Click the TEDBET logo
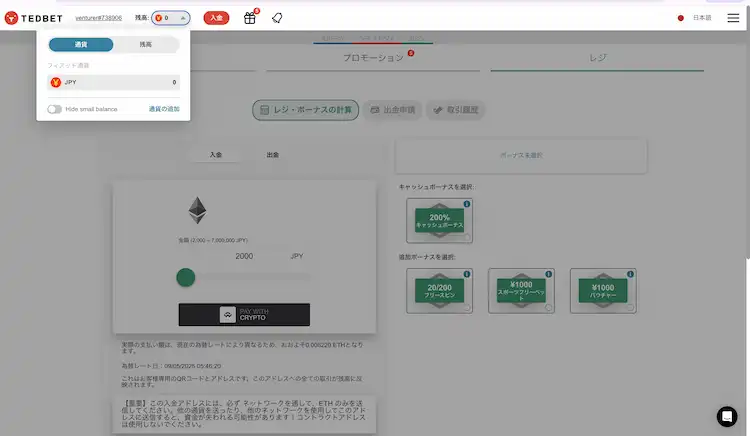 [33, 18]
